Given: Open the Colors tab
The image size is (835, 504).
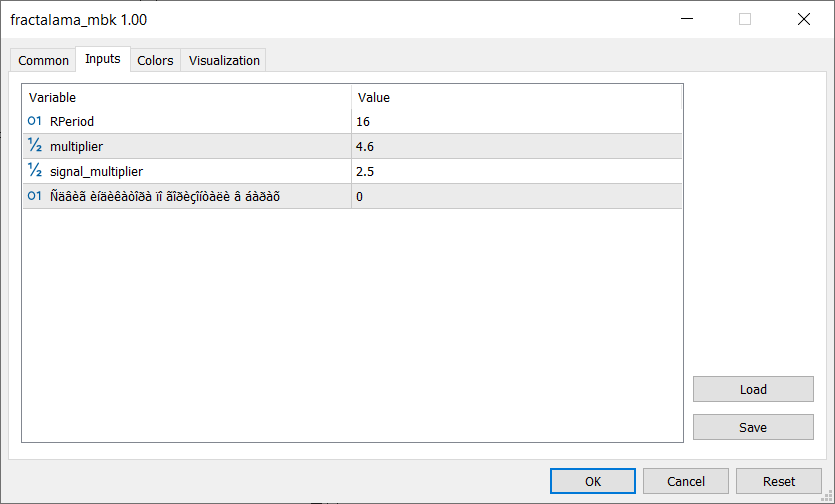Looking at the screenshot, I should (155, 60).
